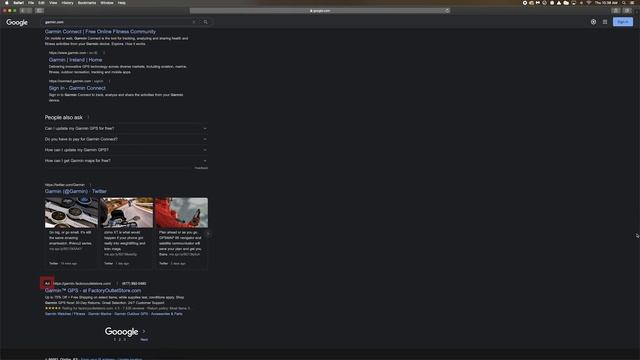Open Garmin Connect Free Online Fitness Community result
This screenshot has height=360, width=640.
pyautogui.click(x=100, y=31)
